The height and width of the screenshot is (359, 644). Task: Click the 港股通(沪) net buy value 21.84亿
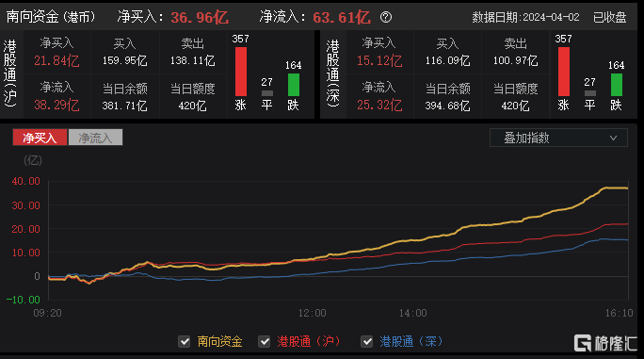point(56,61)
